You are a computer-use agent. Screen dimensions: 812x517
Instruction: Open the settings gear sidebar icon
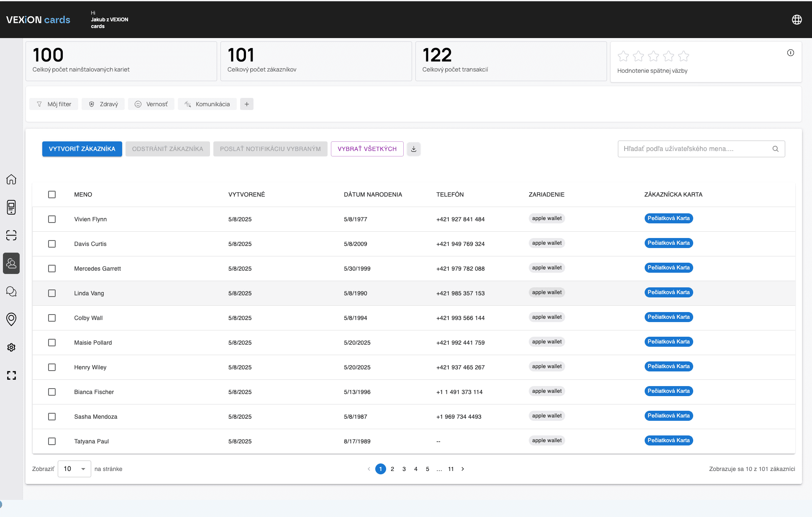[x=11, y=347]
